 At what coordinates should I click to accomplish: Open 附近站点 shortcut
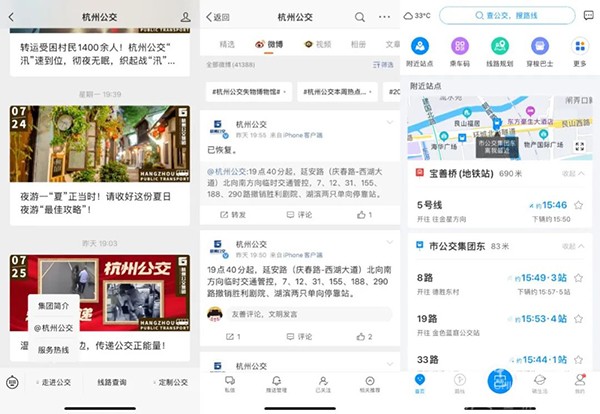(420, 52)
